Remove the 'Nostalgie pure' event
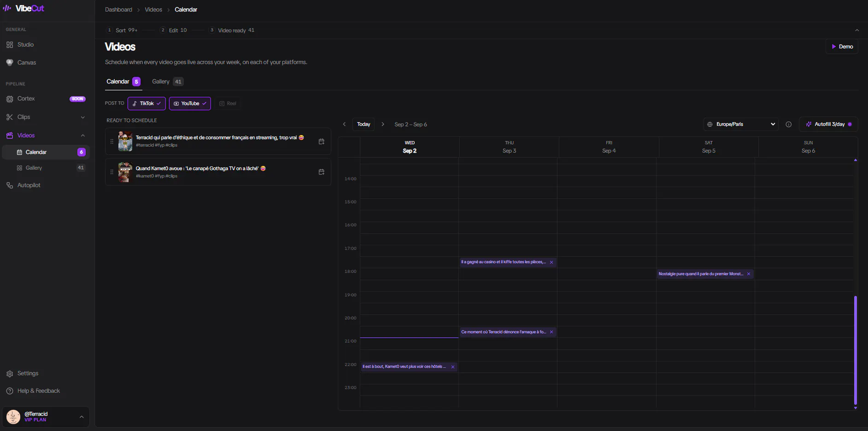This screenshot has width=868, height=431. coord(749,274)
